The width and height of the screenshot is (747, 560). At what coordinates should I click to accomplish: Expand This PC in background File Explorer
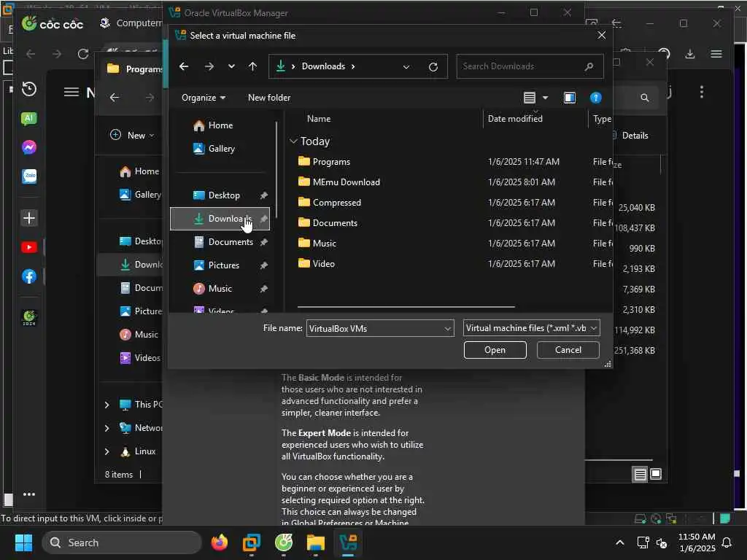(x=107, y=405)
